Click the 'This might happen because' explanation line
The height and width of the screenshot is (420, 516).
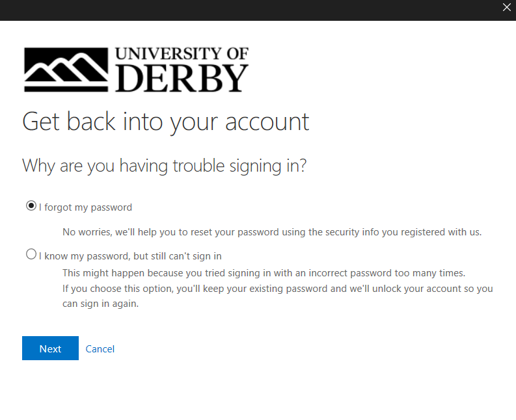(x=264, y=273)
